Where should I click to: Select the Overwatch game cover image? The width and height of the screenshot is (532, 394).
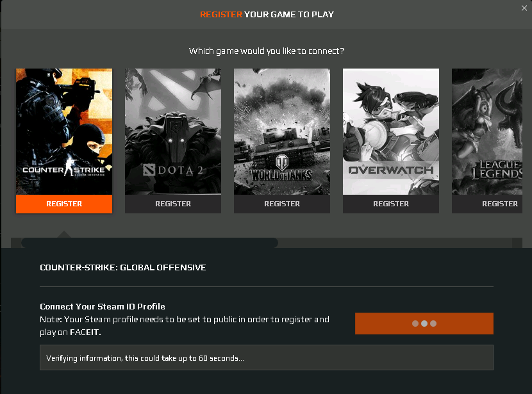[x=391, y=131]
